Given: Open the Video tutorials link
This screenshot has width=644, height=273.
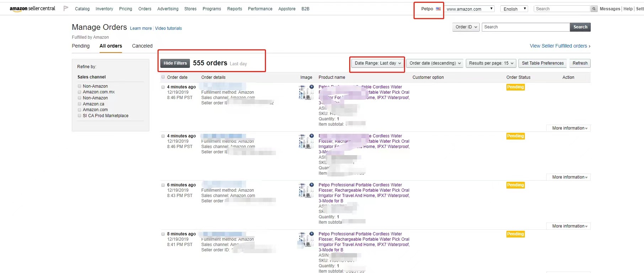Looking at the screenshot, I should pyautogui.click(x=168, y=28).
